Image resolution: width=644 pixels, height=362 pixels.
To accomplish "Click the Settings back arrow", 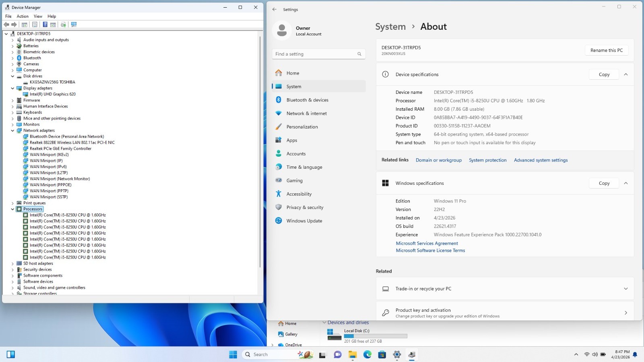I will [x=275, y=9].
